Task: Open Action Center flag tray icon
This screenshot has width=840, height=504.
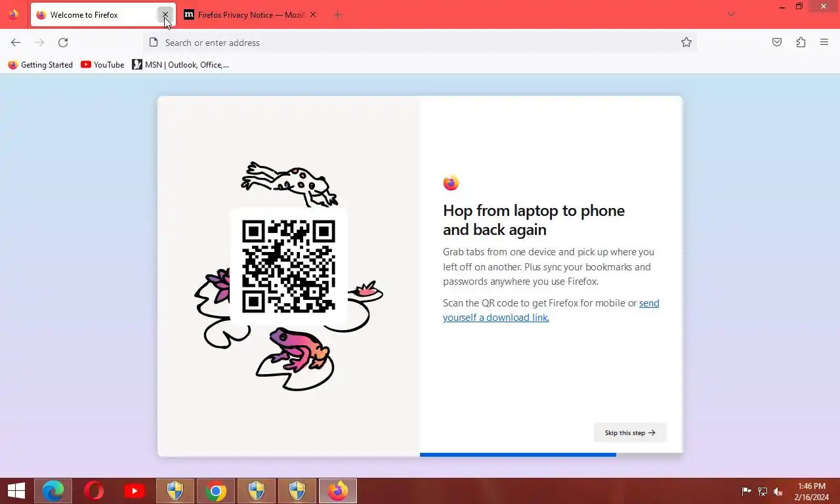Action: [747, 491]
